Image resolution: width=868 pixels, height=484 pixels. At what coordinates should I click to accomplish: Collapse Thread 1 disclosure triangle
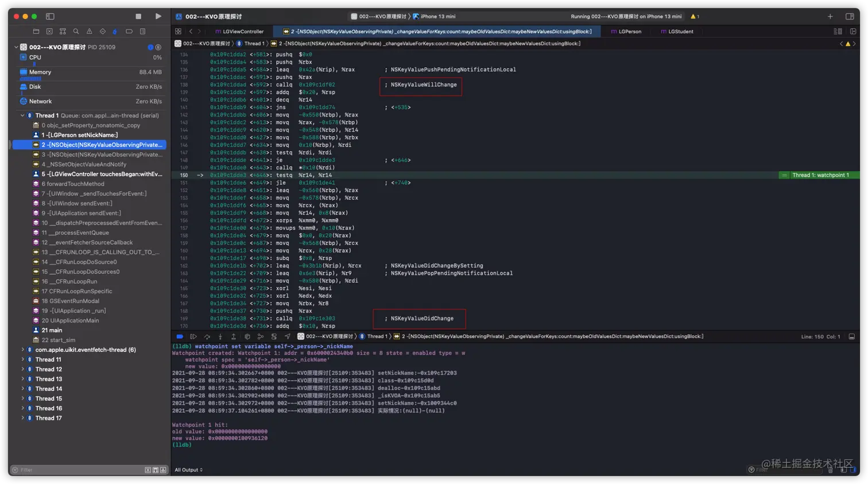click(22, 115)
